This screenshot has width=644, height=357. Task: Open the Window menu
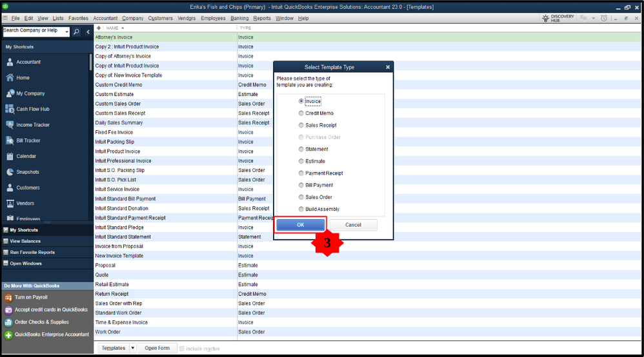(284, 18)
